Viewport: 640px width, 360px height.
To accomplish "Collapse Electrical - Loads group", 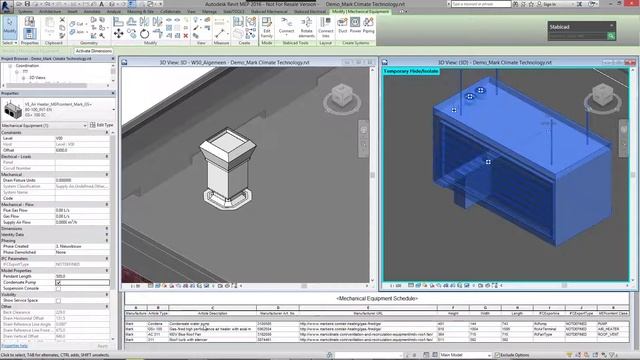I will coord(107,156).
